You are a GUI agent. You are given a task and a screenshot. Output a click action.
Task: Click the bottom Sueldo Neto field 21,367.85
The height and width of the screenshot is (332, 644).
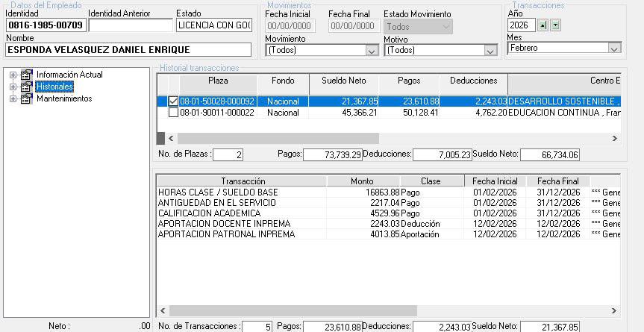[x=550, y=327]
